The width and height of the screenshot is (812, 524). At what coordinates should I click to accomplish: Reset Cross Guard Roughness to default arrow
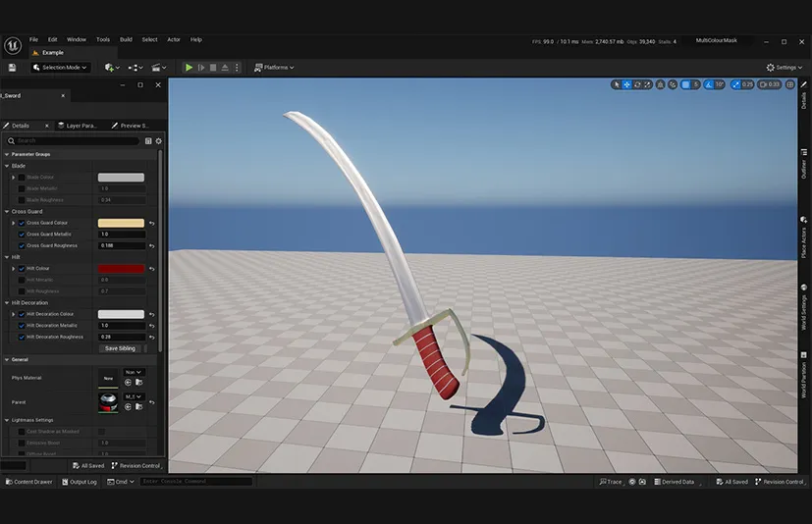click(x=152, y=246)
